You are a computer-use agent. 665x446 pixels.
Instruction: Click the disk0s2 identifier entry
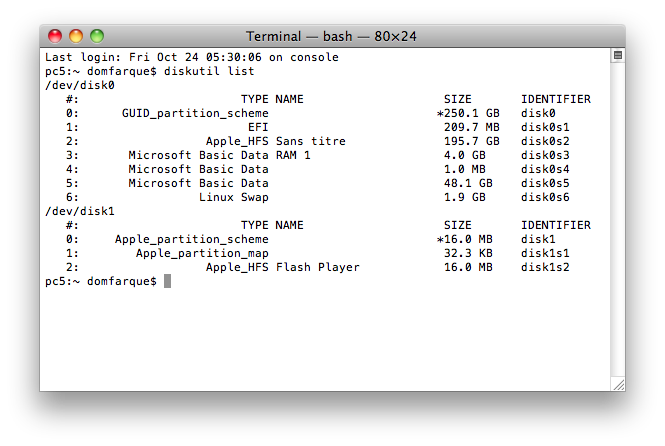545,141
